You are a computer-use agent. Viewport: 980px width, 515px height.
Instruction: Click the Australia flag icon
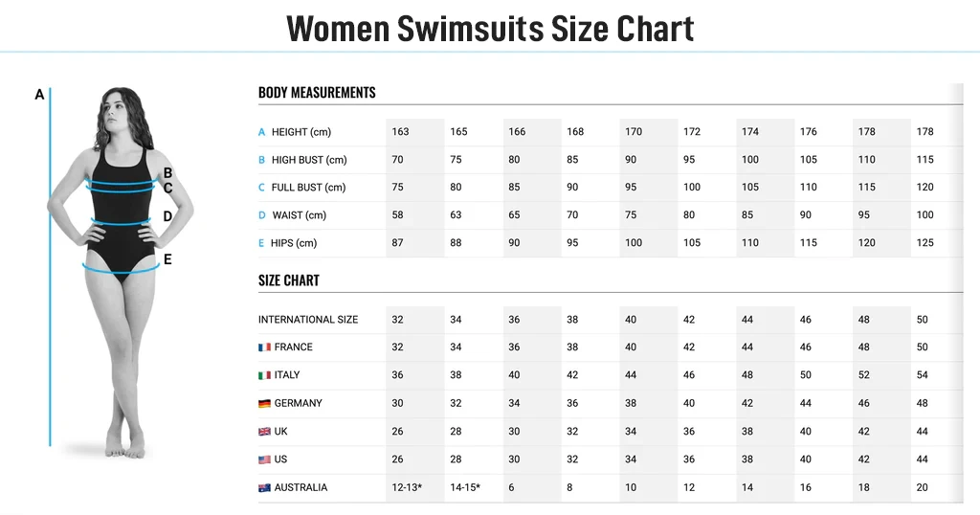click(264, 488)
